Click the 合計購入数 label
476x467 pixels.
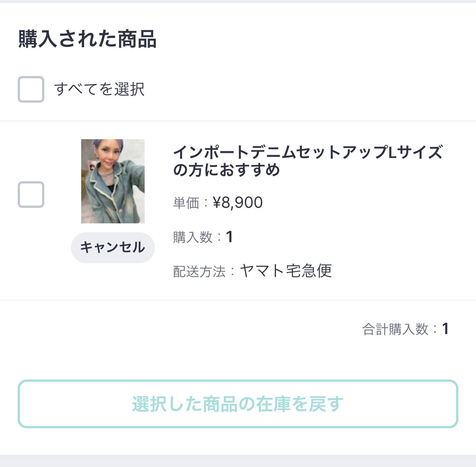[395, 329]
